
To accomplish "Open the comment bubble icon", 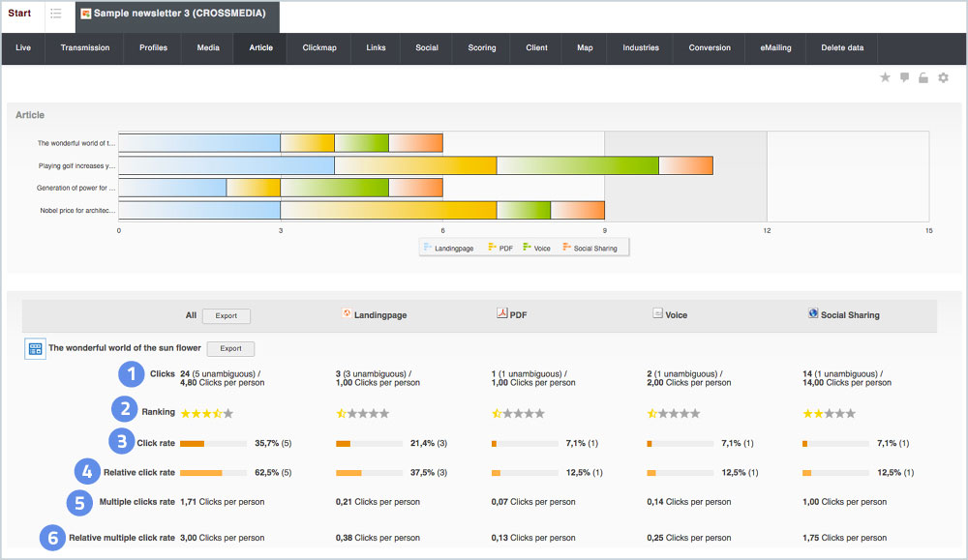I will (904, 77).
